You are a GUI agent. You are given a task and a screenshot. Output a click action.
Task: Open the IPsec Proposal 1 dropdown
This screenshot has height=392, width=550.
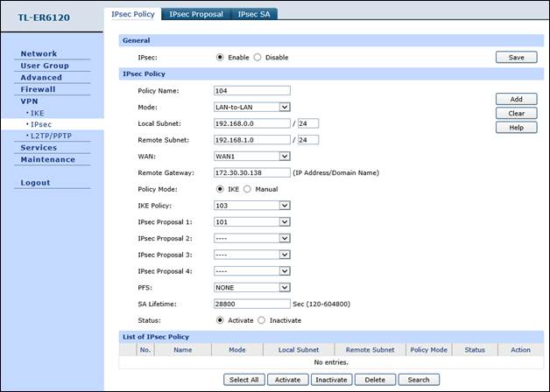click(251, 222)
